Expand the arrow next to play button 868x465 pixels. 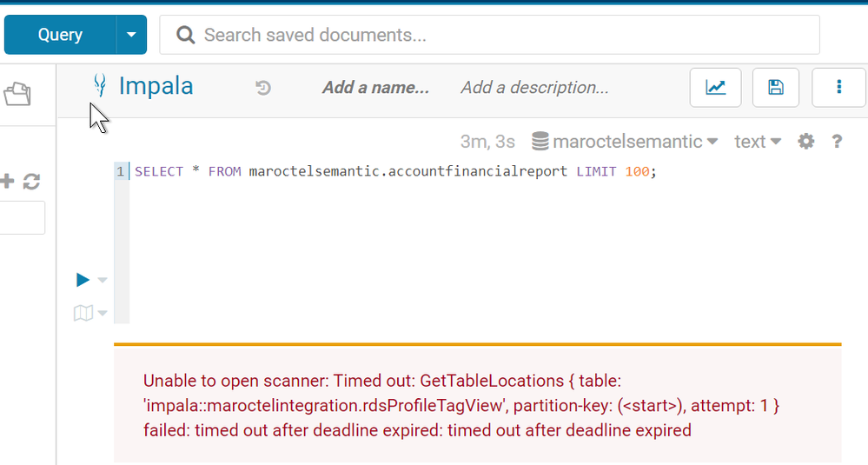103,280
